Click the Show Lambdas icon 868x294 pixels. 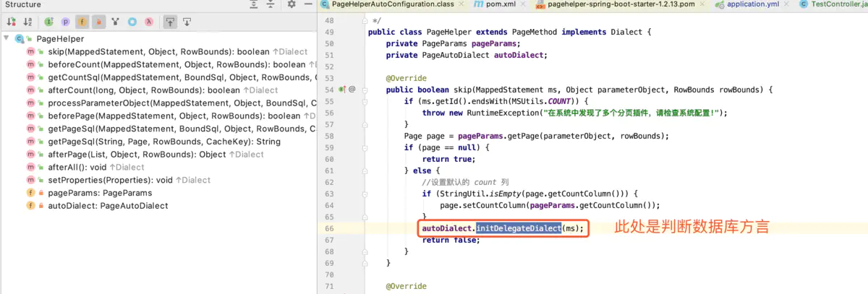(149, 22)
